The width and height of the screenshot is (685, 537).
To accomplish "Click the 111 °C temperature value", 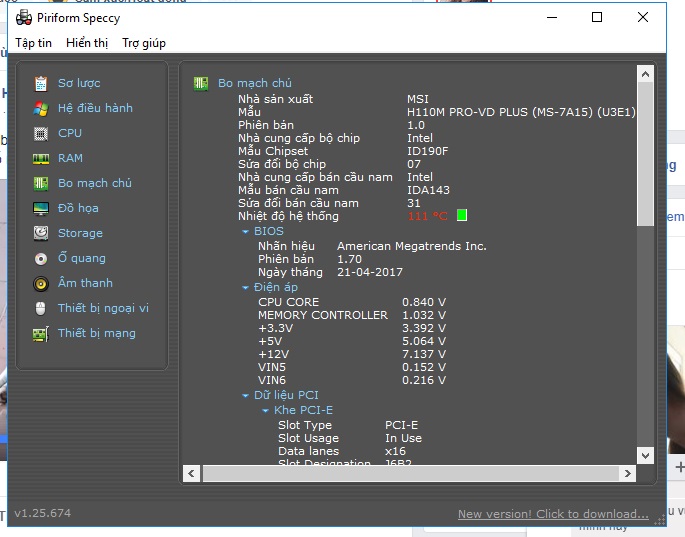I will (427, 216).
